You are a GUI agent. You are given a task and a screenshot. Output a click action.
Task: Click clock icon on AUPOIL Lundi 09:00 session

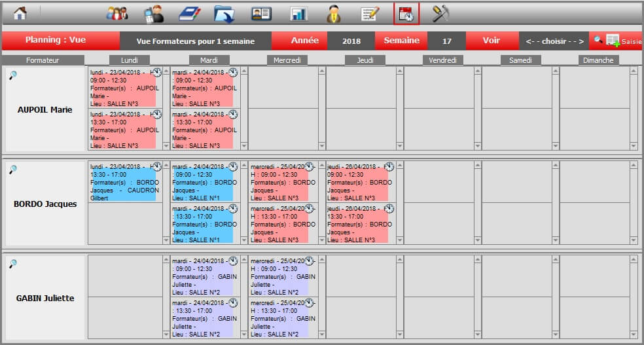(x=157, y=72)
